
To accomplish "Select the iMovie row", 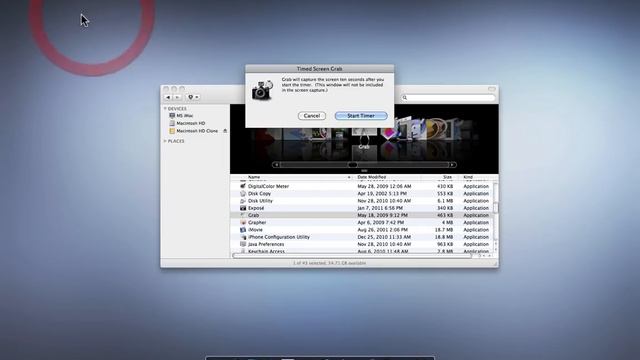I will click(362, 230).
